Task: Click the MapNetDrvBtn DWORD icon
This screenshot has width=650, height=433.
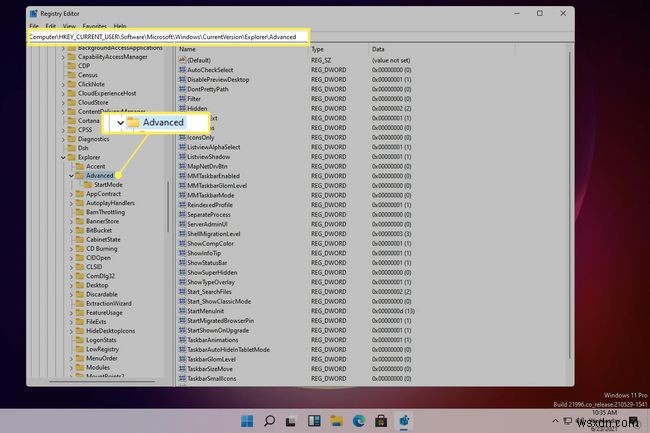Action: 182,166
